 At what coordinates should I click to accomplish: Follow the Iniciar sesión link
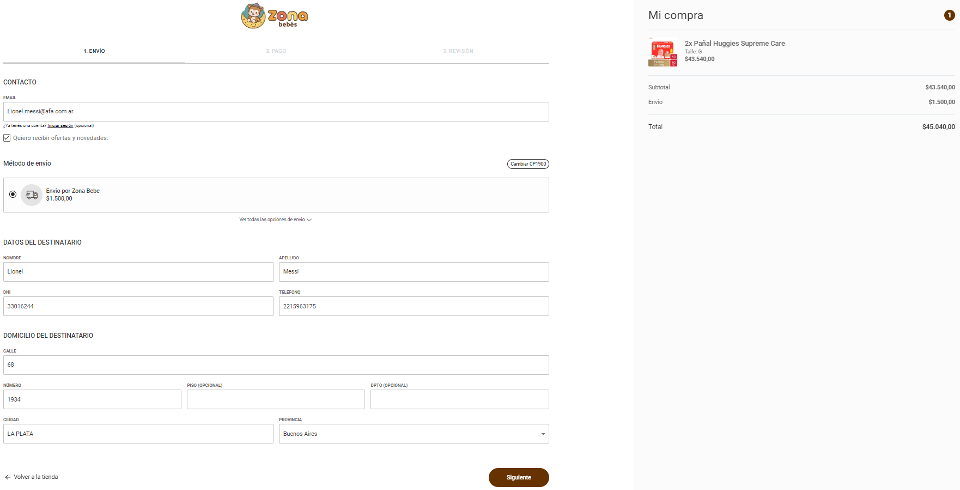(61, 126)
